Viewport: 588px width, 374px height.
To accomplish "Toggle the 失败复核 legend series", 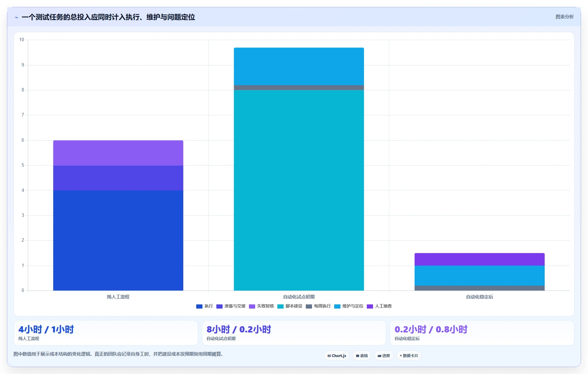I will (261, 306).
